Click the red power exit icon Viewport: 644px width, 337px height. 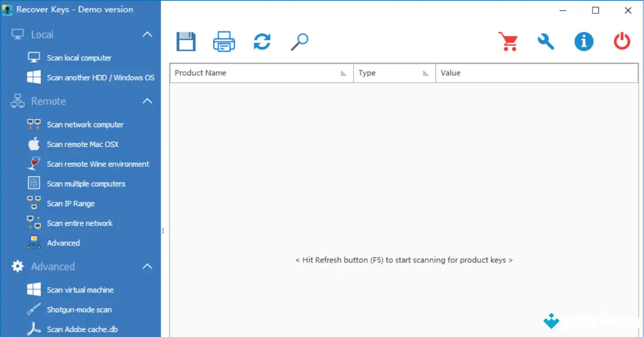(x=621, y=41)
